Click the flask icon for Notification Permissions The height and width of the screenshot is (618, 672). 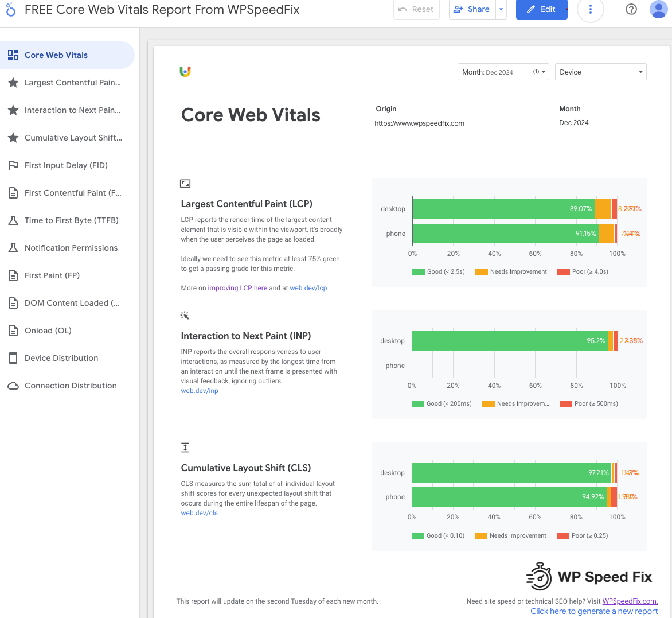13,248
